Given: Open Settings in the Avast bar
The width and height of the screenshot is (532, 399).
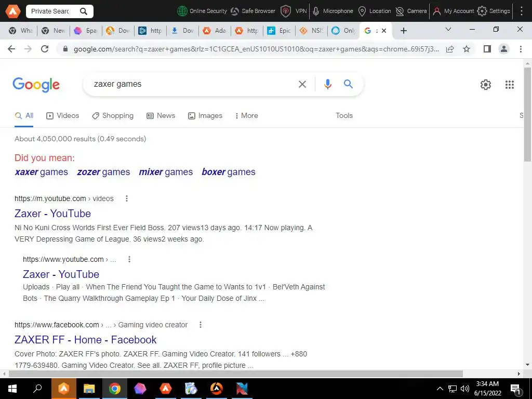Looking at the screenshot, I should pyautogui.click(x=494, y=11).
